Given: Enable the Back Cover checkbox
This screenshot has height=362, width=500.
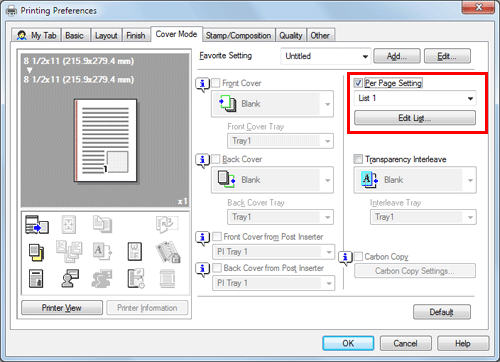Looking at the screenshot, I should point(216,159).
